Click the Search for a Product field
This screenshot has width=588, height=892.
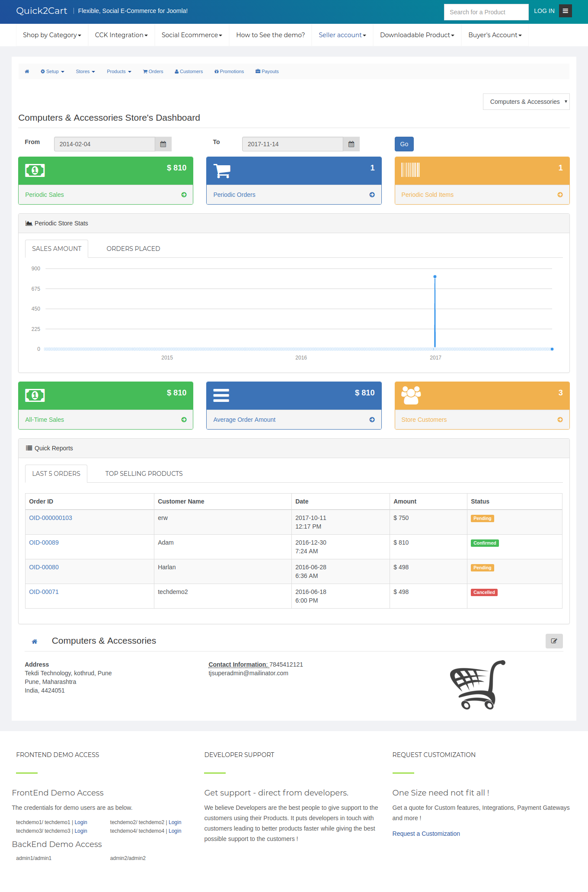486,12
